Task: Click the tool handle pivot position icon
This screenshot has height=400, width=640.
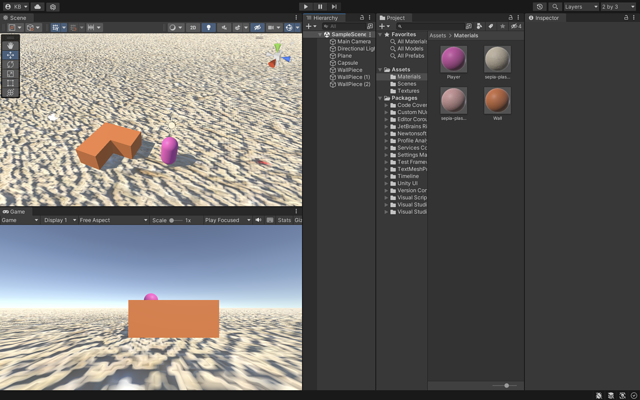Action: (12, 27)
